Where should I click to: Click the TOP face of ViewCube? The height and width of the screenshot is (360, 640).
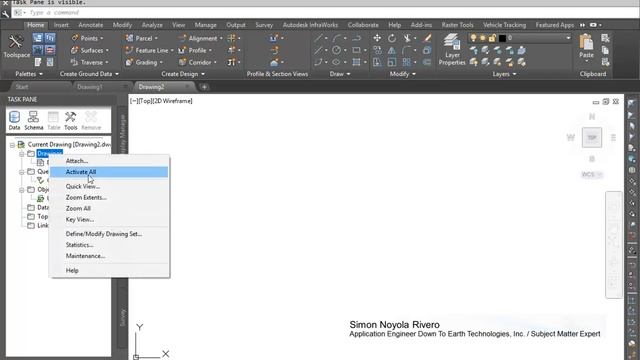pyautogui.click(x=592, y=138)
